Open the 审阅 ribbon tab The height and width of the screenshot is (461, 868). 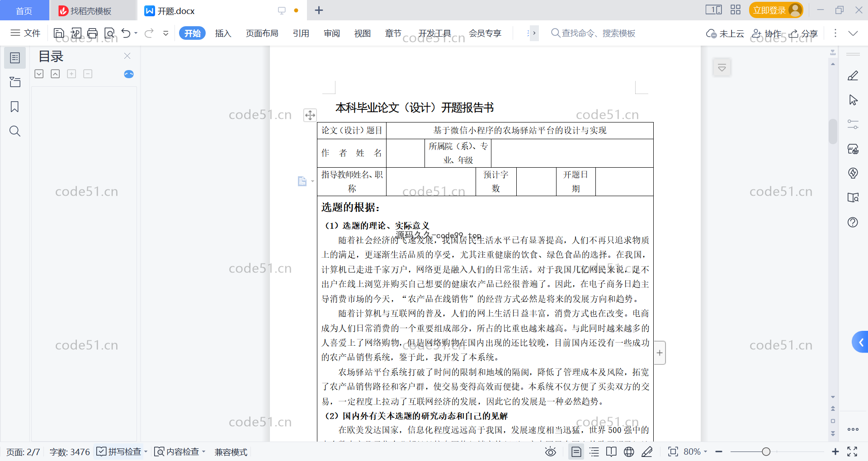[x=331, y=33]
